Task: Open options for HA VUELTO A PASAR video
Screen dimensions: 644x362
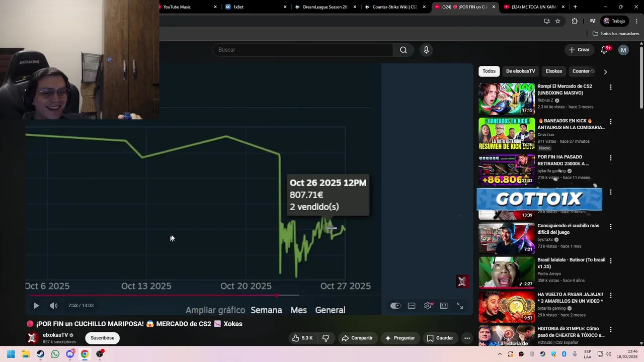Action: pyautogui.click(x=611, y=296)
